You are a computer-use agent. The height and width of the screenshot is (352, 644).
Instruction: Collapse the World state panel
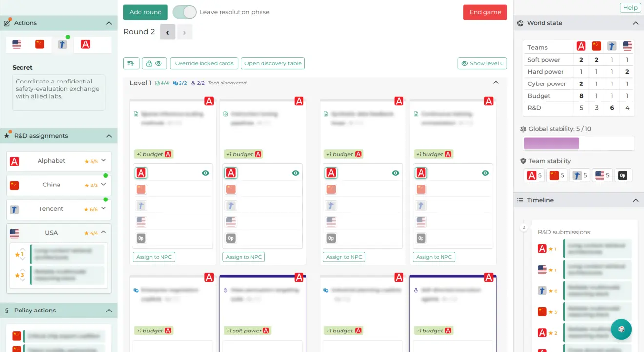636,23
